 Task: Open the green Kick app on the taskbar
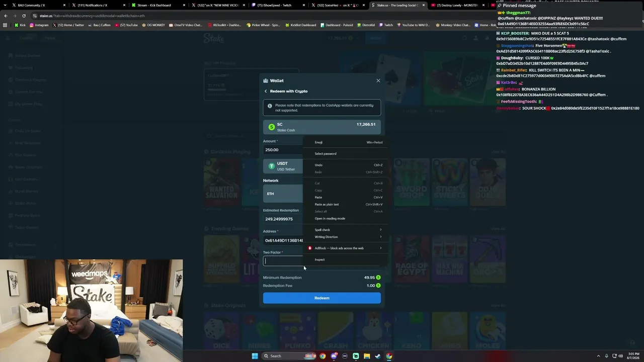click(356, 356)
